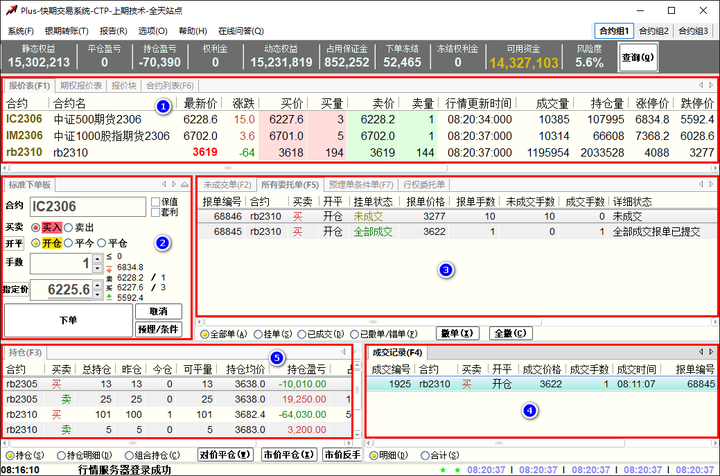Switch to 预埋单条件单(F7) tab
This screenshot has width=720, height=476.
pyautogui.click(x=361, y=185)
